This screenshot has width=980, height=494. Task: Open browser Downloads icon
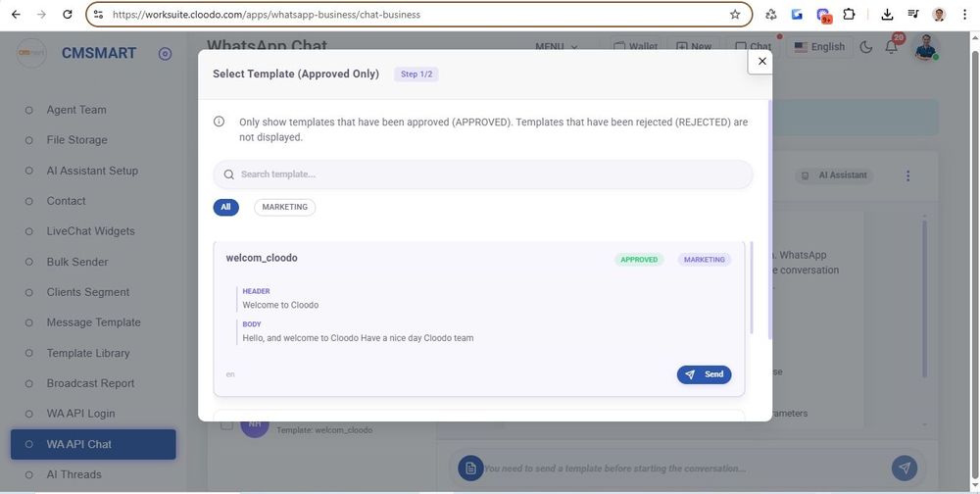point(887,15)
